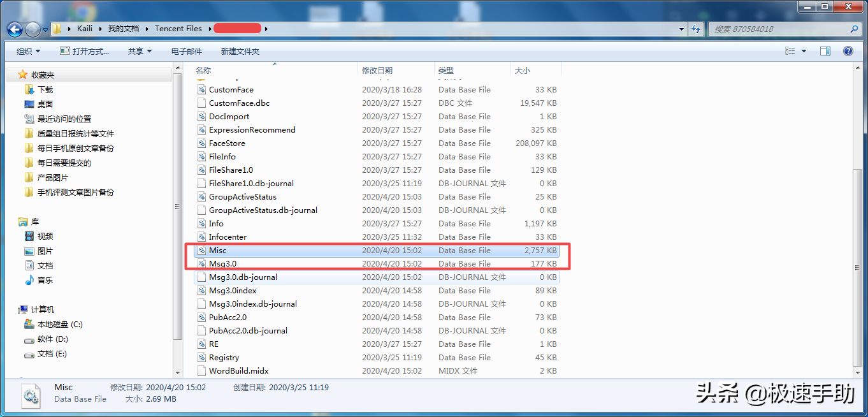The height and width of the screenshot is (417, 868).
Task: Sort by 修改日期 column header
Action: [x=377, y=70]
